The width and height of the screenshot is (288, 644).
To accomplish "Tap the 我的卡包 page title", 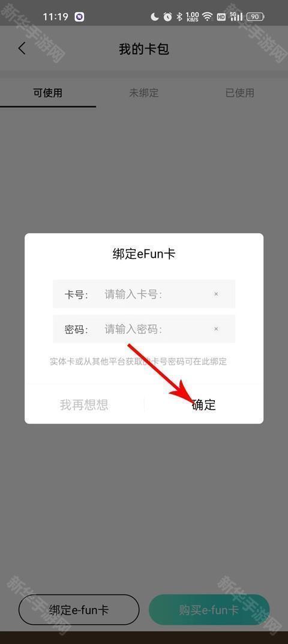I will tap(144, 49).
